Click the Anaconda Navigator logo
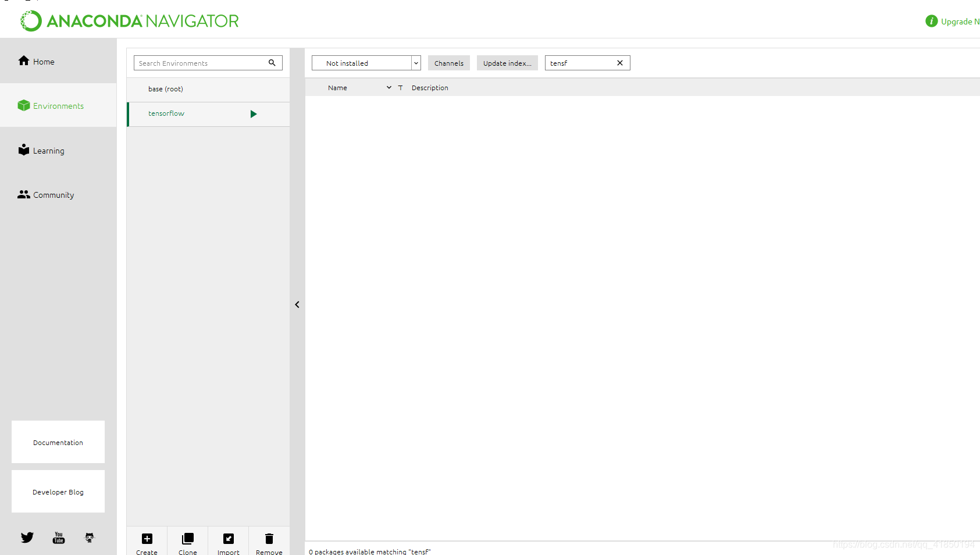Viewport: 980px width, 555px height. (x=130, y=21)
